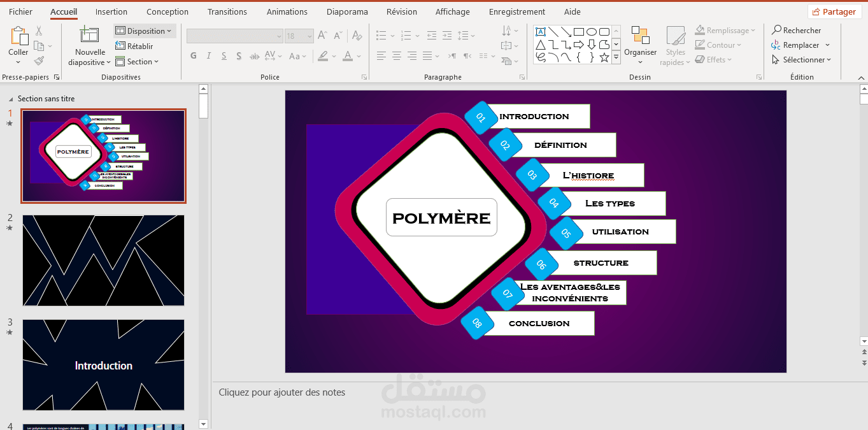868x430 pixels.
Task: Click the Rétablir button
Action: pos(134,46)
